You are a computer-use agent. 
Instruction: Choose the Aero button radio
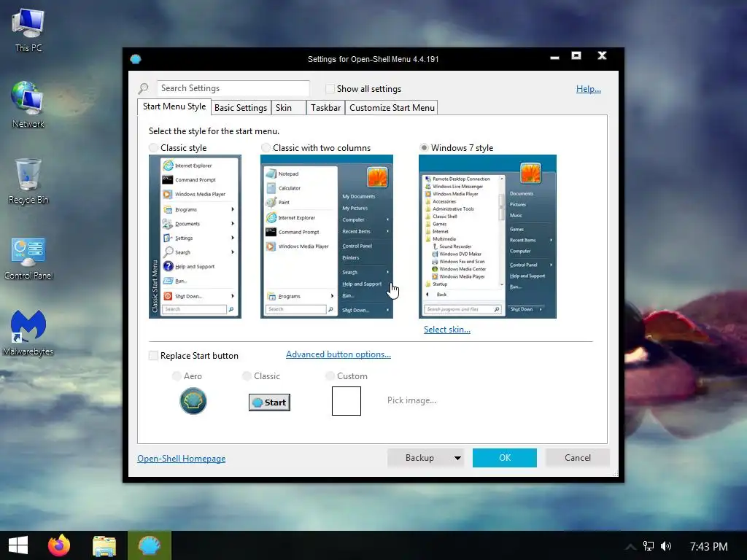point(177,376)
